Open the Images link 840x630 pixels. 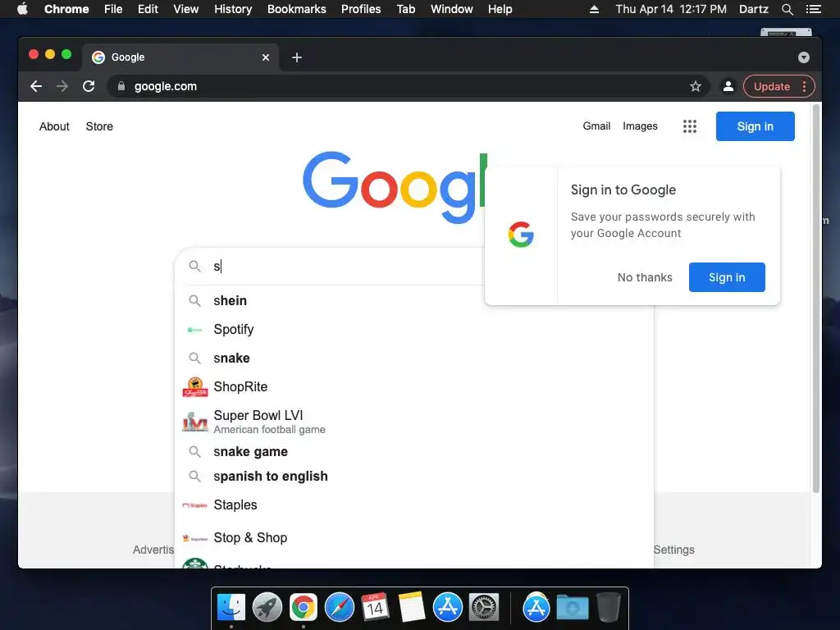click(x=640, y=126)
